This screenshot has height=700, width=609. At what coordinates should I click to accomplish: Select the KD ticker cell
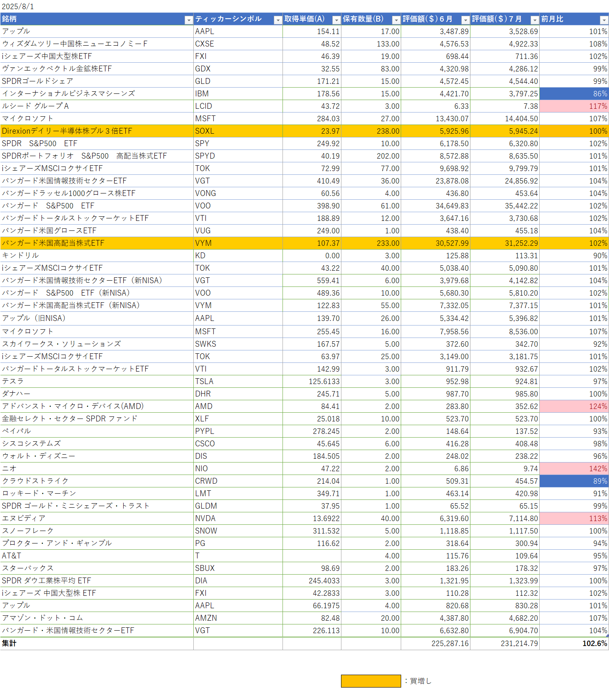[x=238, y=256]
